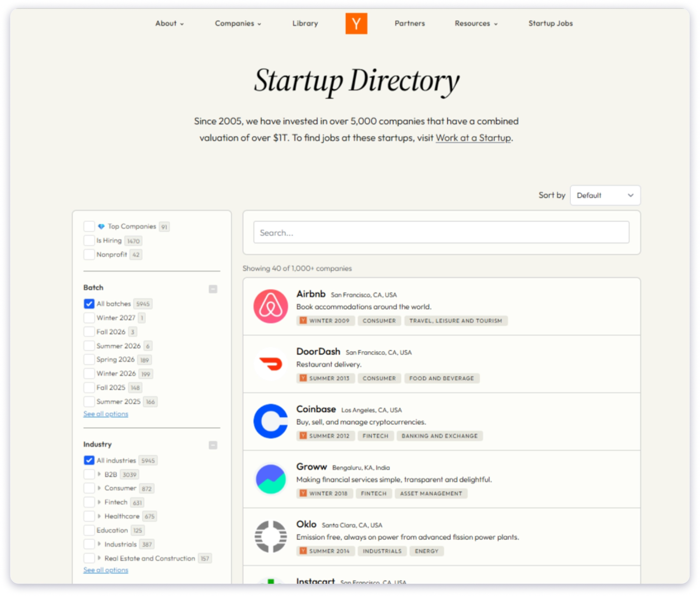Collapse the Batch filter section
This screenshot has width=700, height=596.
coord(213,289)
